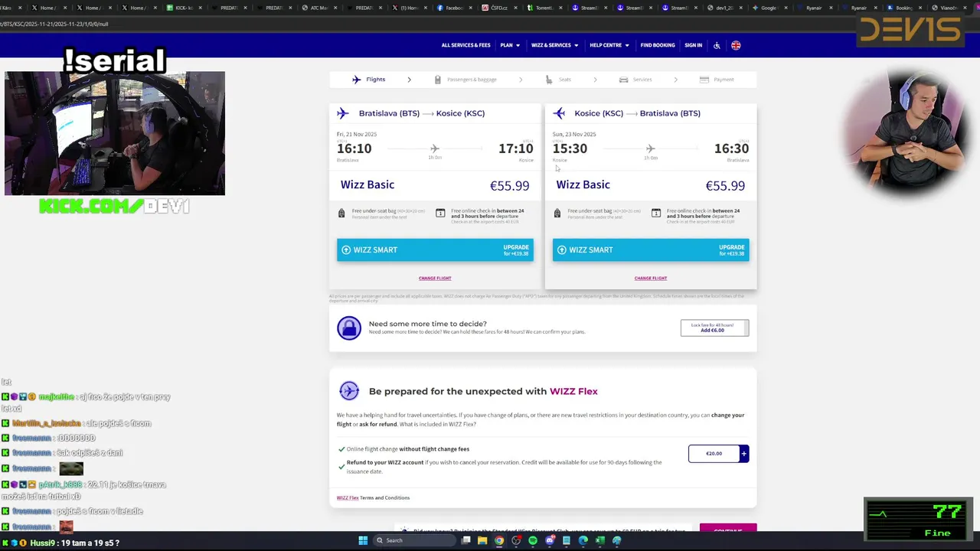Click the fare lock padlock icon
The width and height of the screenshot is (980, 551).
point(349,328)
